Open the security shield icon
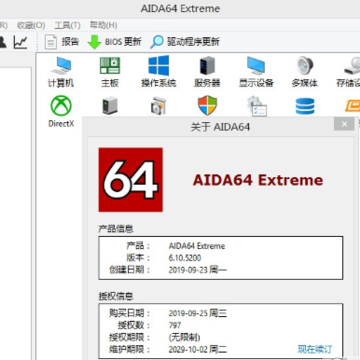This screenshot has width=360, height=360. point(207,105)
